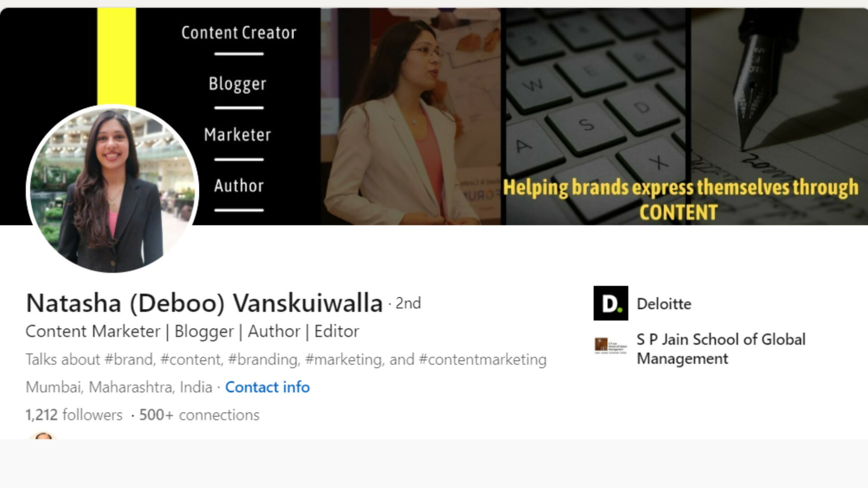
Task: Click the Mumbai, Maharashtra, India location text
Action: [x=119, y=387]
